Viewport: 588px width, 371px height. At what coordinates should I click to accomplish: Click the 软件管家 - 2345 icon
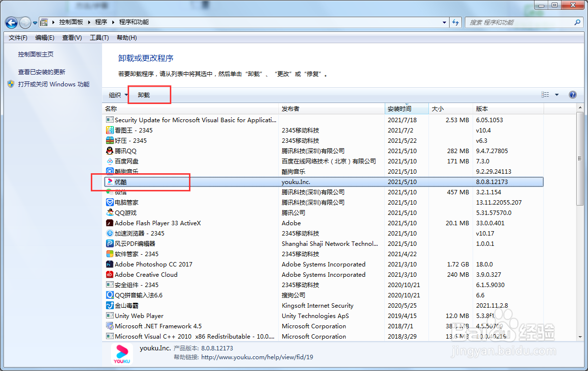pos(109,254)
